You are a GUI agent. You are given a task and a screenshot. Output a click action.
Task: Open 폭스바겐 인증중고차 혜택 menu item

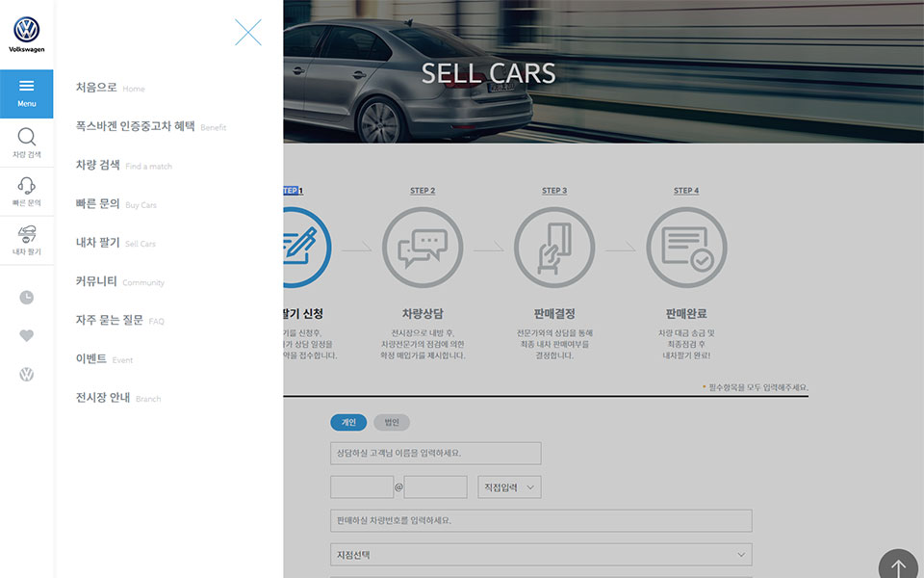(136, 126)
